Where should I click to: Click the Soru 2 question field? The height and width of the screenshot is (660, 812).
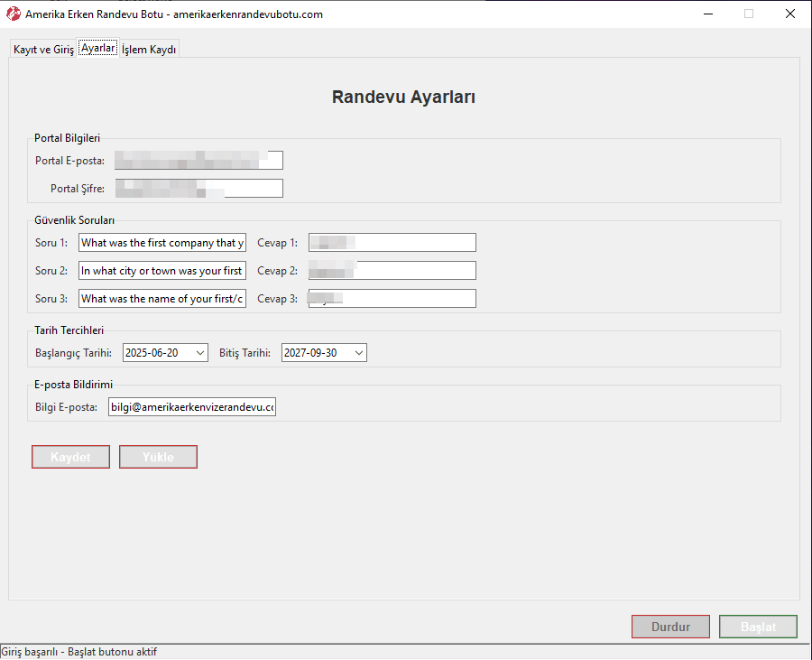(162, 271)
